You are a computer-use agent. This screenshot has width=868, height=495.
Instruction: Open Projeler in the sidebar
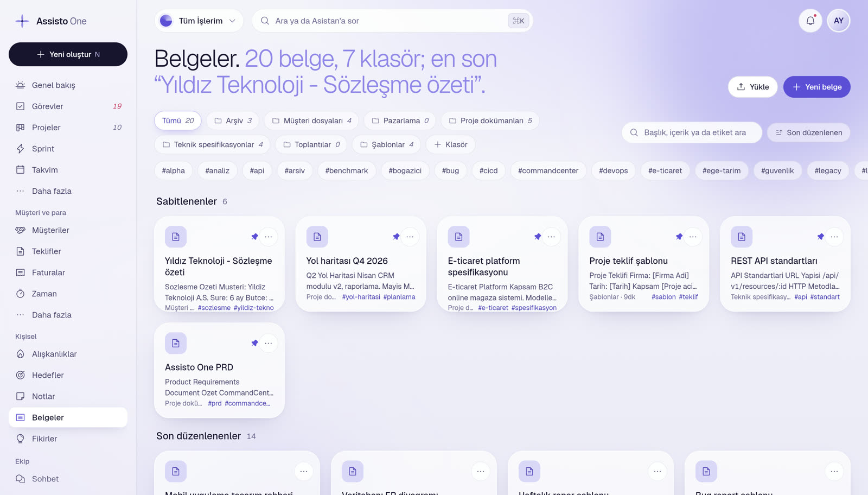click(68, 128)
